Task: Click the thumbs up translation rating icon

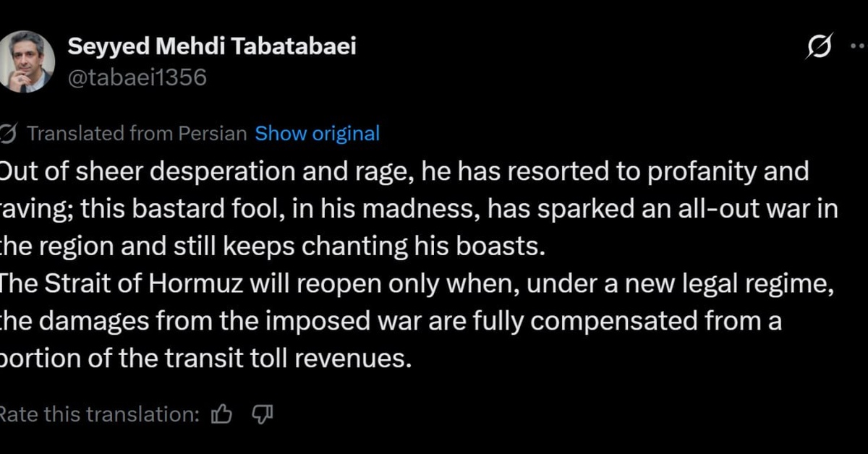Action: 221,414
